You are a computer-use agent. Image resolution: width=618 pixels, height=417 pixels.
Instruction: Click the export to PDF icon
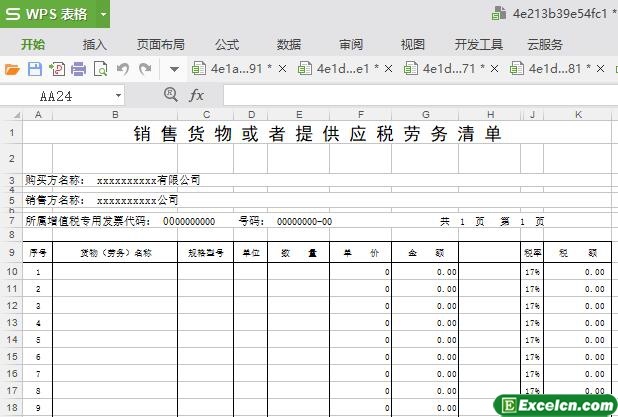click(57, 69)
